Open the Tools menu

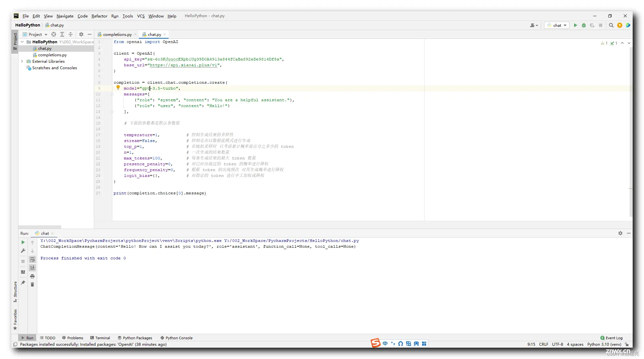128,16
